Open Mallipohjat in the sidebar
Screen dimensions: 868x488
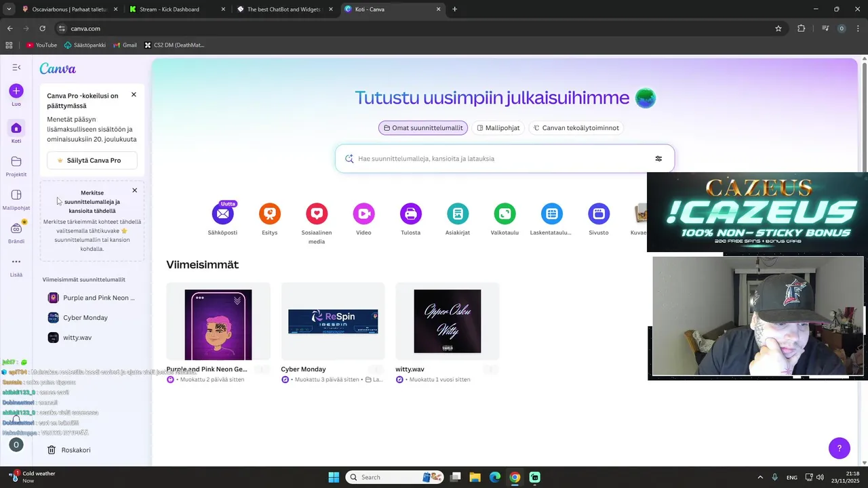16,199
